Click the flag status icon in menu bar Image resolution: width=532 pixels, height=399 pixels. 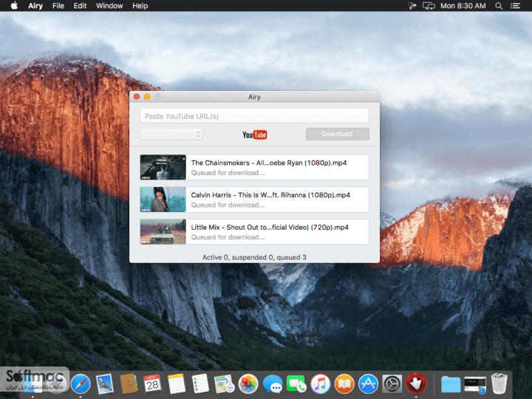(x=412, y=6)
